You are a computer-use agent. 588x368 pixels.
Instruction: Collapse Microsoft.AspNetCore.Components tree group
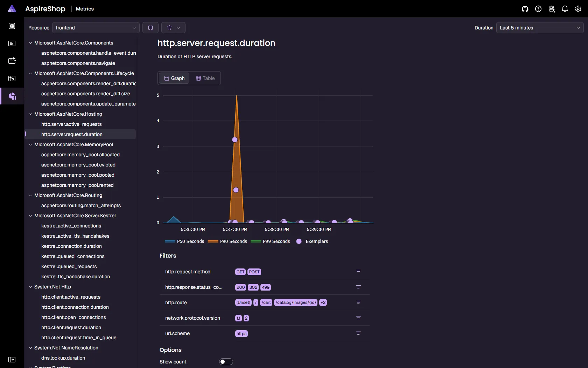(x=30, y=43)
